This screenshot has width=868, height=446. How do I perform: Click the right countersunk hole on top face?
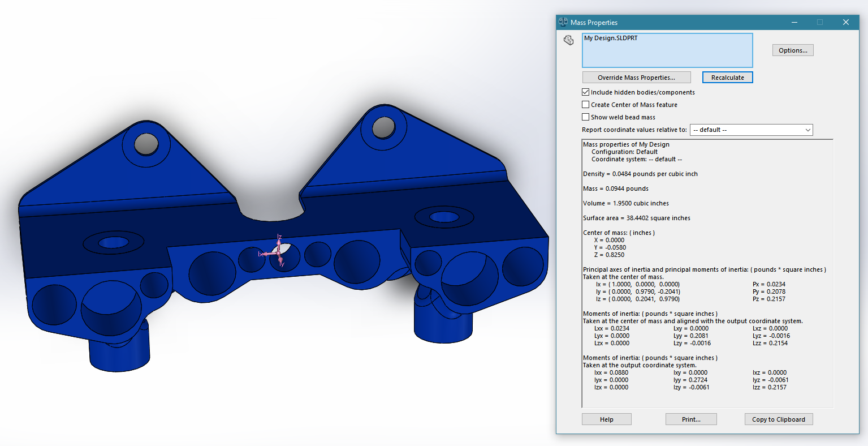(x=444, y=217)
